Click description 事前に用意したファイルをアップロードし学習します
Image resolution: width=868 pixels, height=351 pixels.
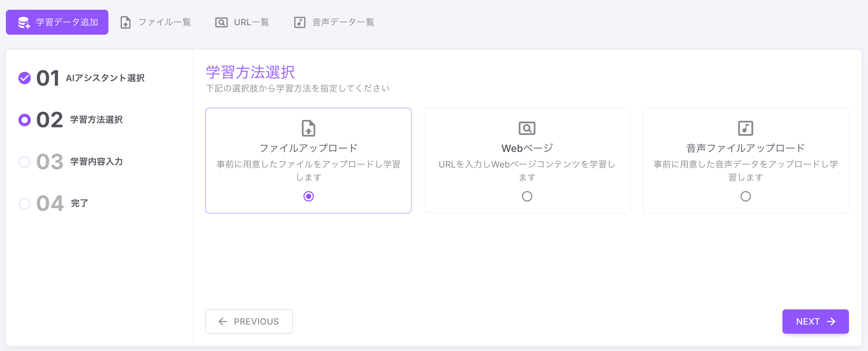[308, 171]
